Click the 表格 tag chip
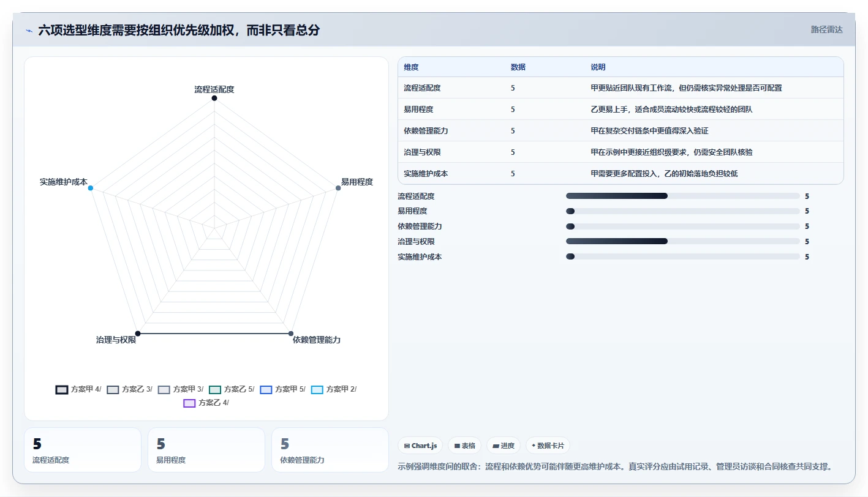Viewport: 868px width, 497px height. click(x=465, y=446)
